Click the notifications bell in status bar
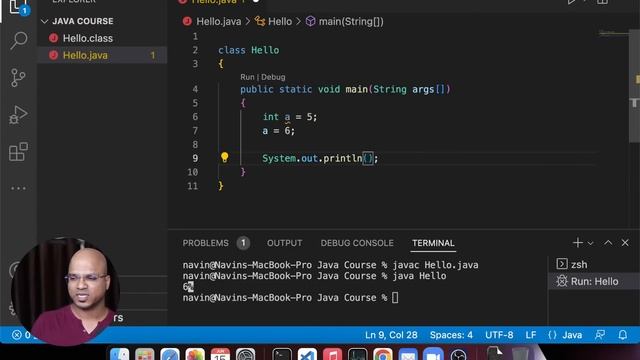Image resolution: width=640 pixels, height=360 pixels. tap(622, 335)
